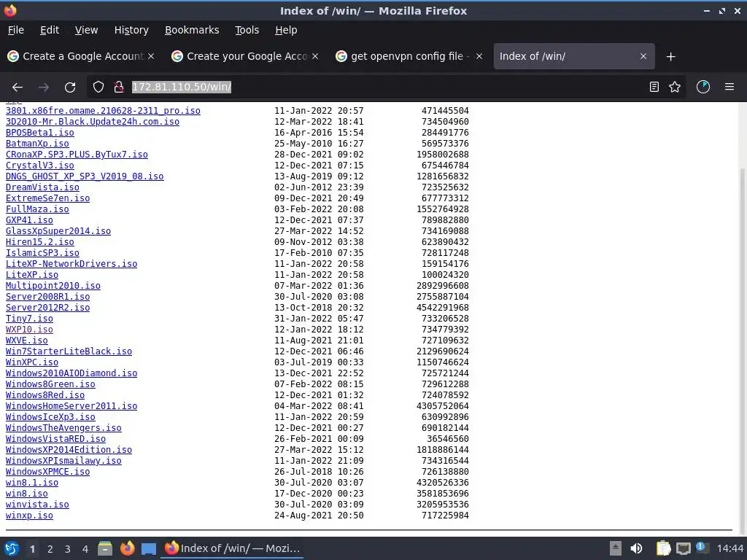
Task: Open the WindowsXPMCE.iso link
Action: pyautogui.click(x=47, y=472)
